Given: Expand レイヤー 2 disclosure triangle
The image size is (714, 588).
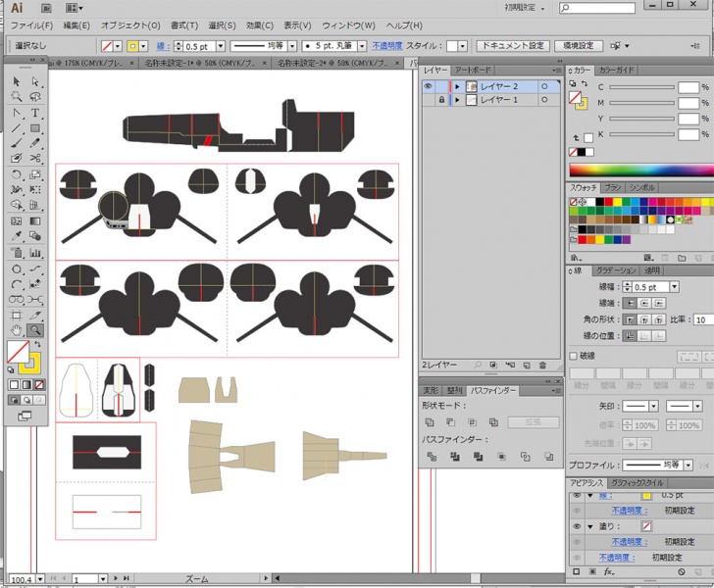Looking at the screenshot, I should (x=457, y=86).
